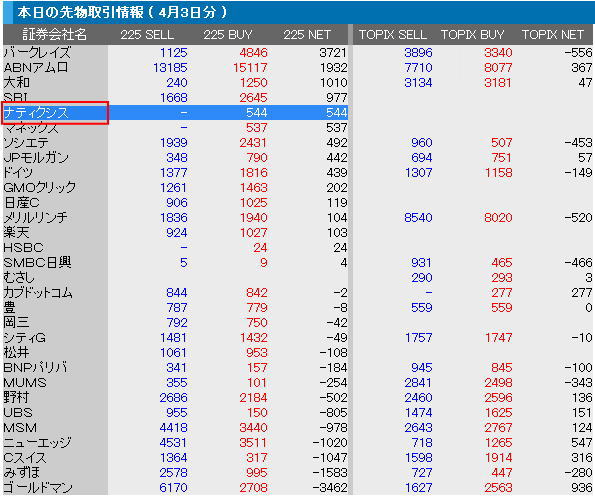Click the 証券会社名 column header
The image size is (595, 496).
coord(55,35)
